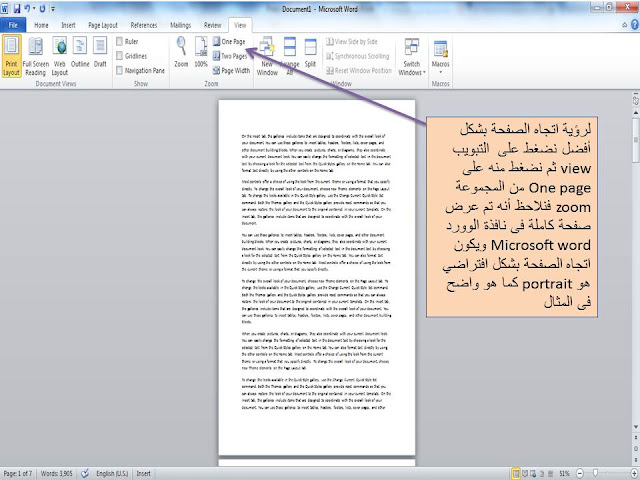Click the View Ruler icon above scrollbar

(x=636, y=99)
